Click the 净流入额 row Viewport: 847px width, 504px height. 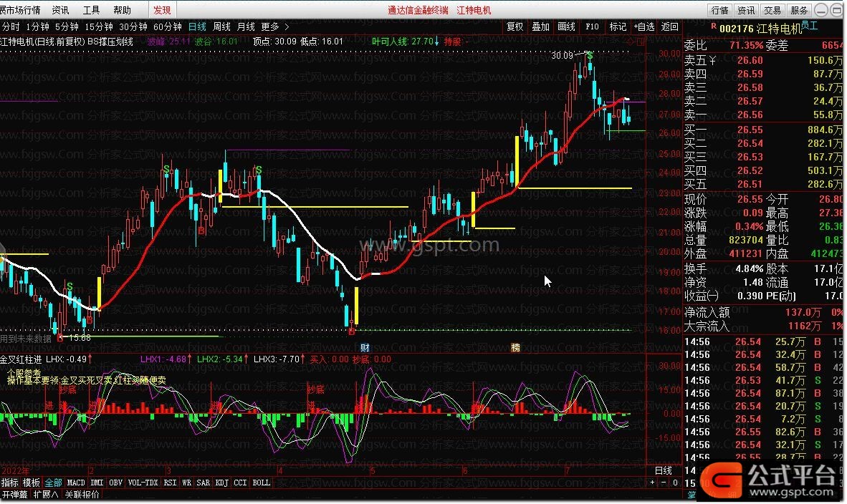764,312
